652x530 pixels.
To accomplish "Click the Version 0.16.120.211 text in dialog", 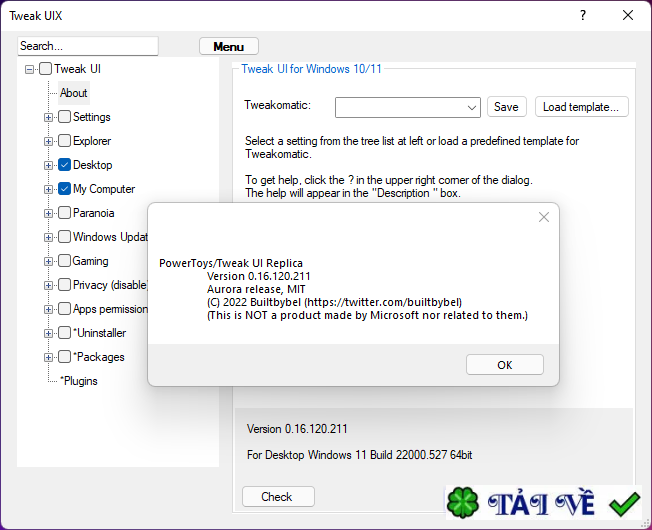I will point(259,276).
